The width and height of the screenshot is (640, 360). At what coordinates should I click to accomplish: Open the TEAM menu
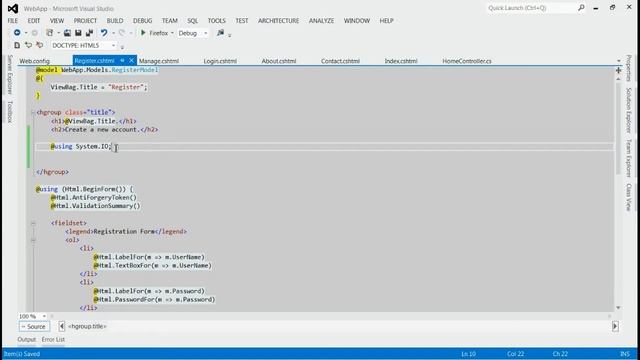pyautogui.click(x=169, y=20)
